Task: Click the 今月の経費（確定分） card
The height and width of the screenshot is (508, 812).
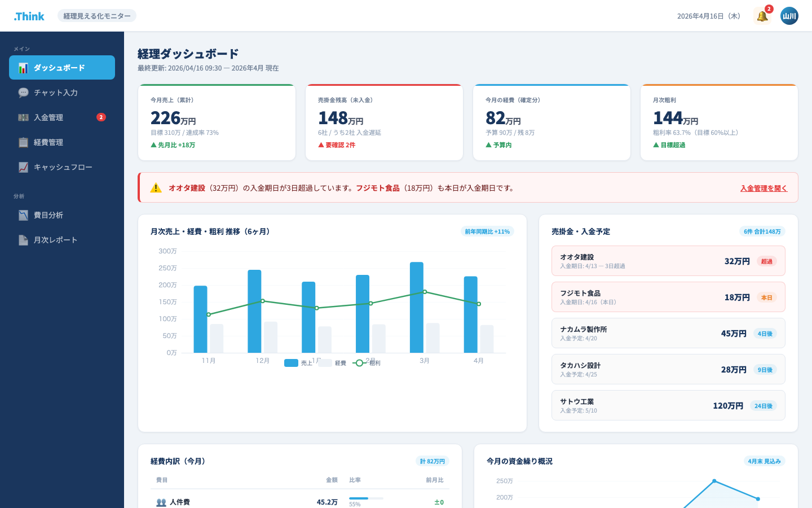Action: pos(551,122)
